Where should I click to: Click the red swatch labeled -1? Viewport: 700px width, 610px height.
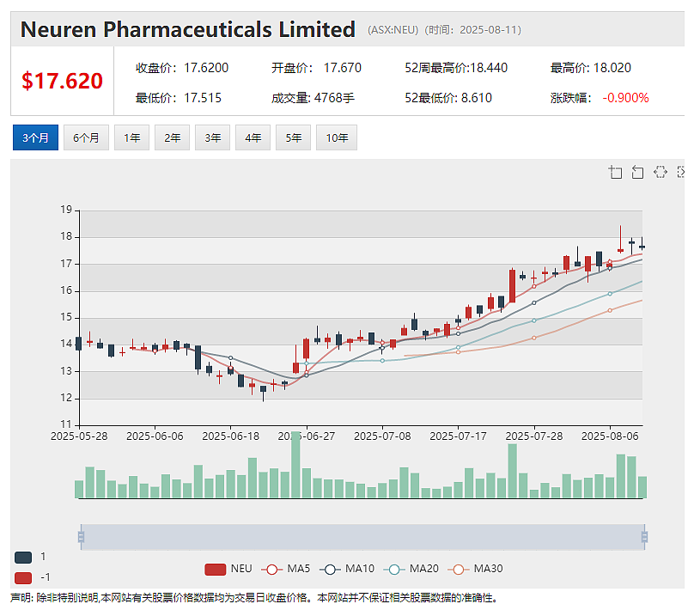coord(23,578)
